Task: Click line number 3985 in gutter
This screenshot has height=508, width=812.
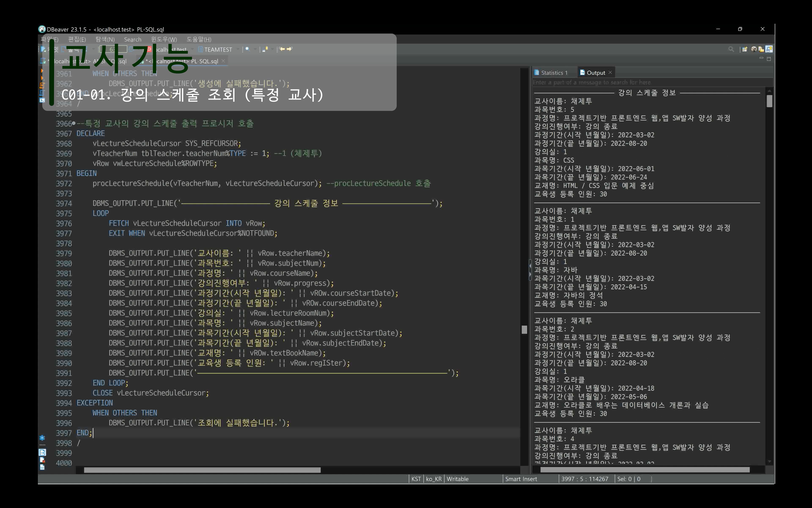Action: click(64, 313)
